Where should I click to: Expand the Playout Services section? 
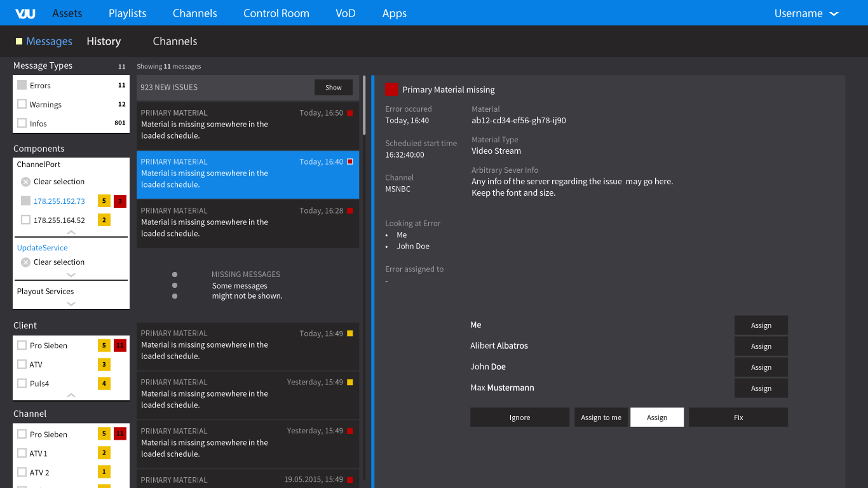71,304
